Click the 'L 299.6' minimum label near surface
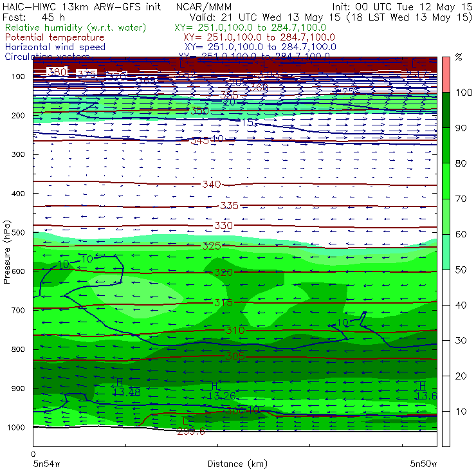The width and height of the screenshot is (476, 476). click(191, 426)
